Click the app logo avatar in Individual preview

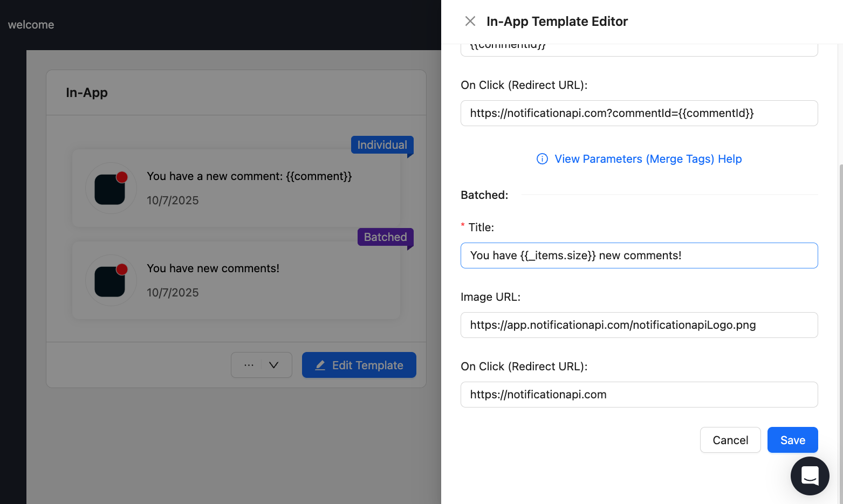point(111,188)
